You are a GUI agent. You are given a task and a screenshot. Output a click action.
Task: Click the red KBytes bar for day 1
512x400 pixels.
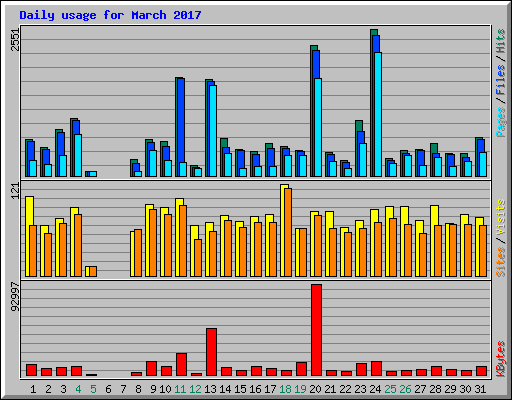(31, 370)
